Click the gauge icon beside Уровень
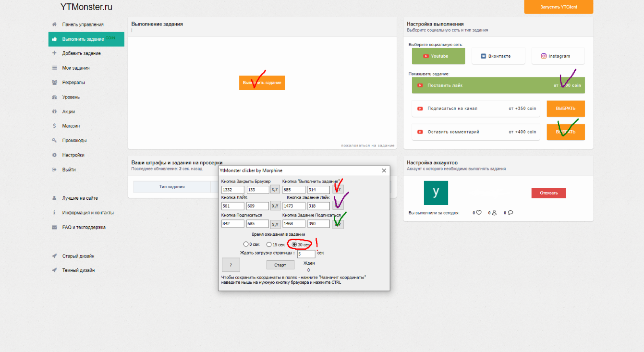The height and width of the screenshot is (352, 644). pos(54,97)
